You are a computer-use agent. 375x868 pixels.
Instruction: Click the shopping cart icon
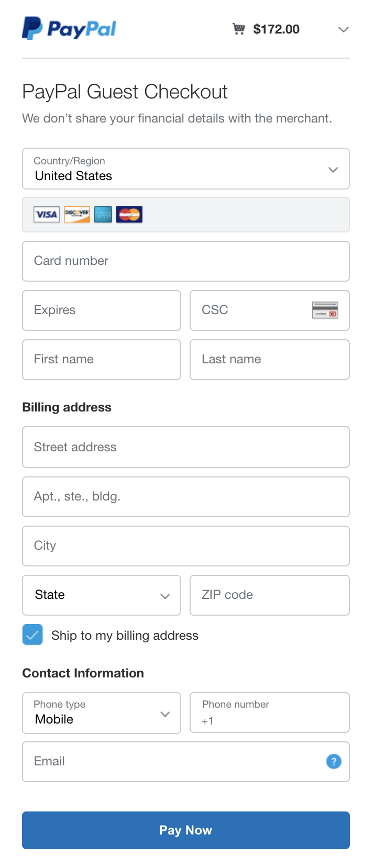click(x=239, y=29)
